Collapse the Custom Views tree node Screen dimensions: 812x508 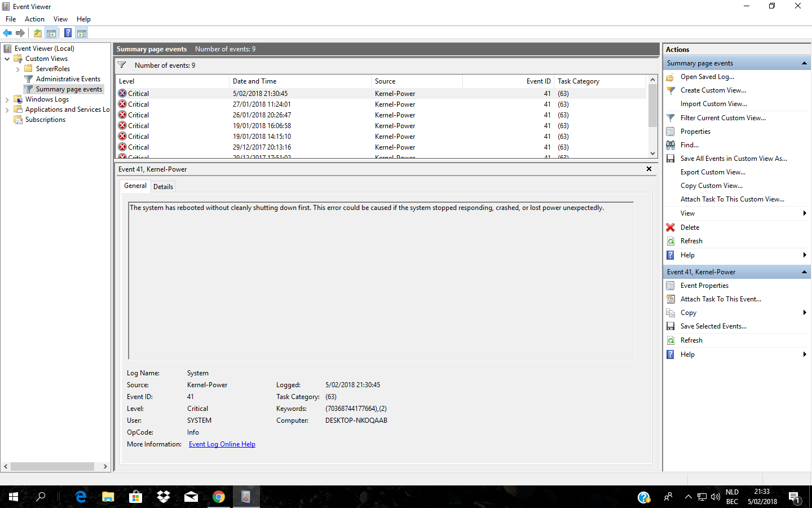[x=7, y=59]
